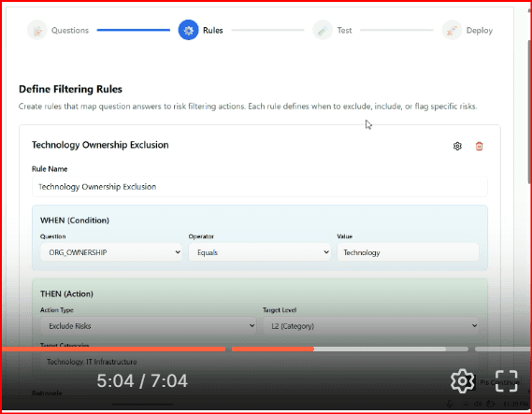Open the Deploy rocket step icon
The width and height of the screenshot is (532, 414).
(452, 30)
